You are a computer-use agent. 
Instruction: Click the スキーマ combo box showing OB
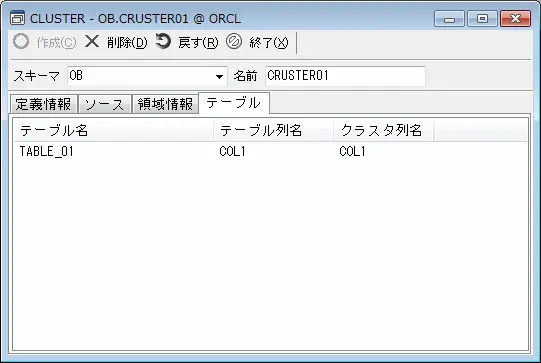[147, 76]
